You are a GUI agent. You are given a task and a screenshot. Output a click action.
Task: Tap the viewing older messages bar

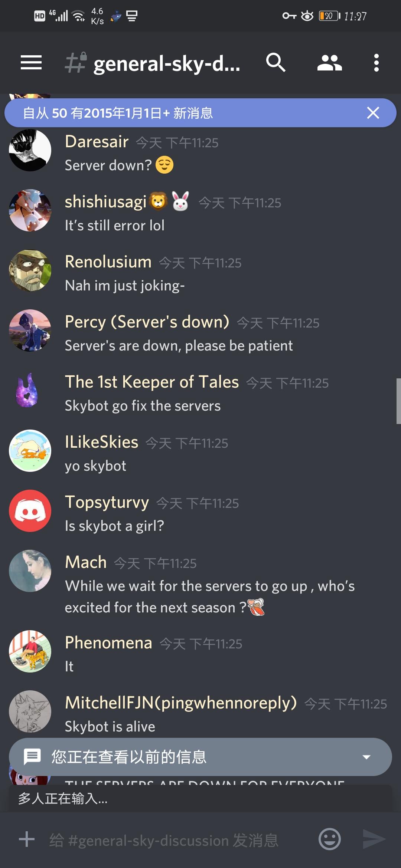(200, 757)
